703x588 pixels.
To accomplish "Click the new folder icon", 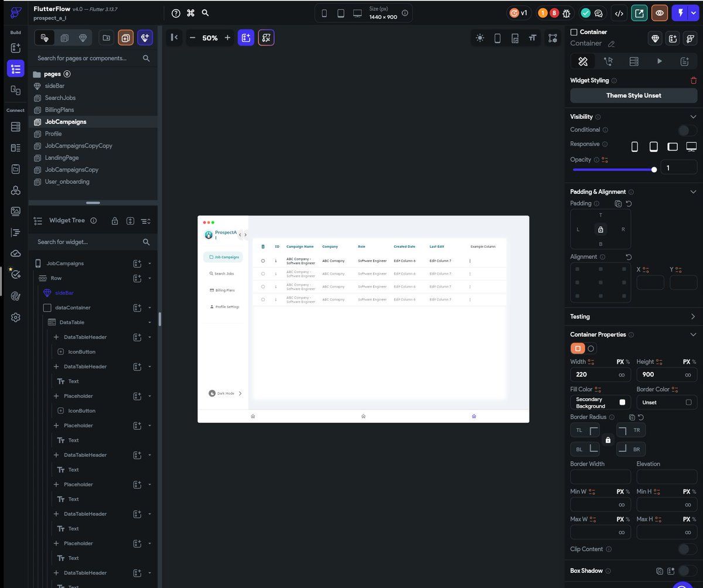I will tap(106, 37).
